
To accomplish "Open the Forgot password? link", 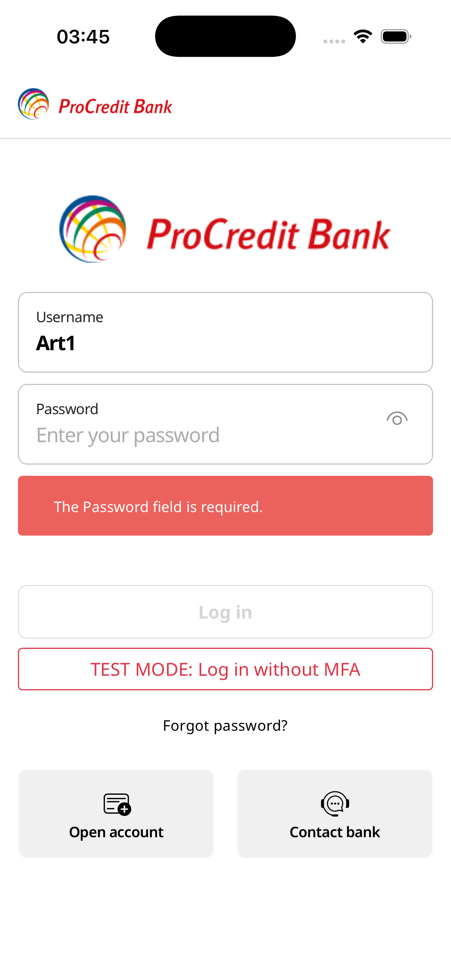I will coord(225,726).
